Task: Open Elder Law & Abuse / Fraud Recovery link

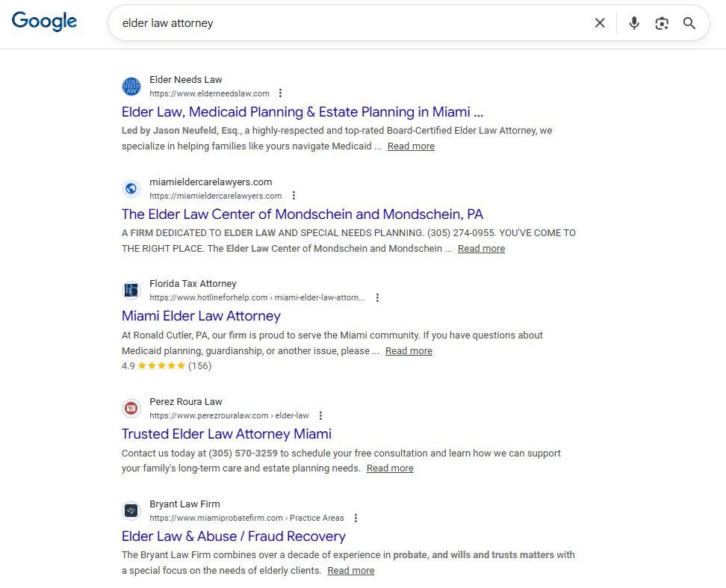Action: [233, 536]
